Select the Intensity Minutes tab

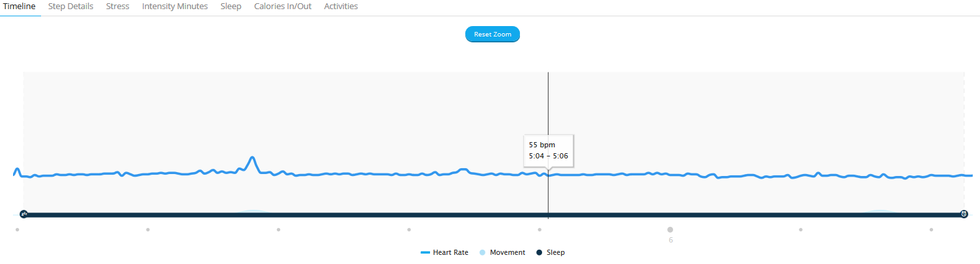point(175,7)
